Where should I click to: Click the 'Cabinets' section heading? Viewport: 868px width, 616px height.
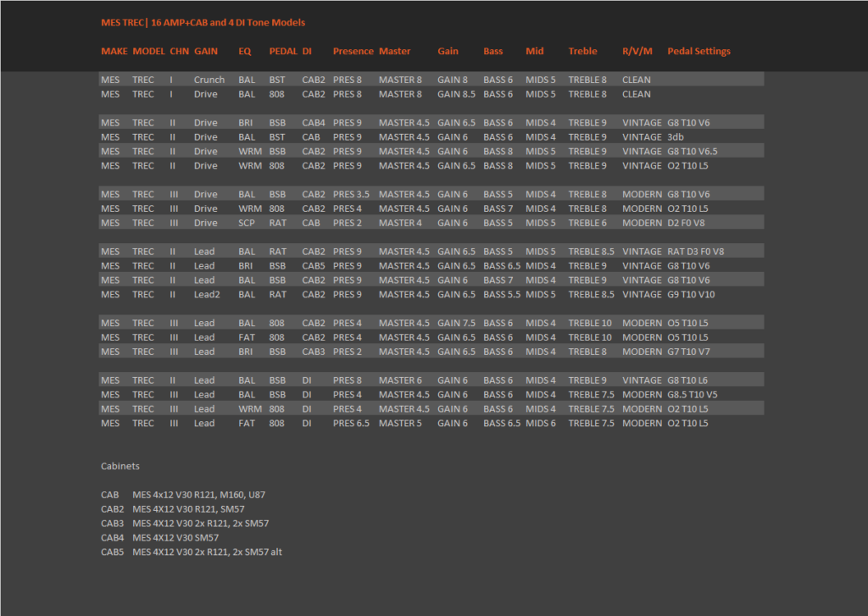pyautogui.click(x=120, y=466)
